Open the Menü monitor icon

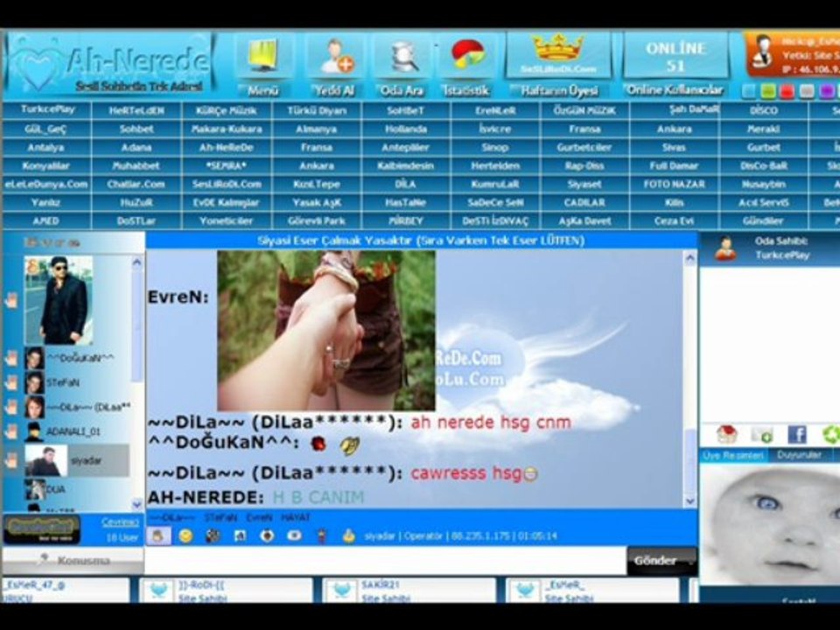(262, 56)
